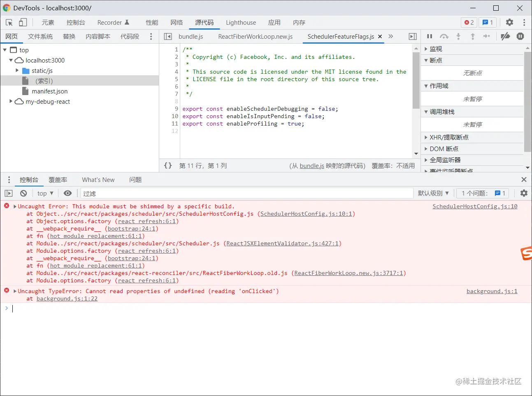This screenshot has width=532, height=396.
Task: Expand the first Uncaught Error message
Action: 15,207
